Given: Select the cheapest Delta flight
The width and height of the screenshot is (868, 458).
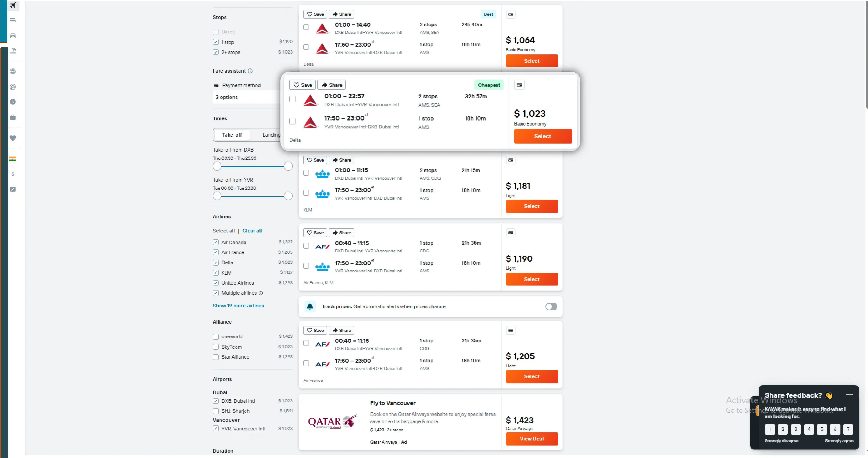Looking at the screenshot, I should tap(543, 136).
